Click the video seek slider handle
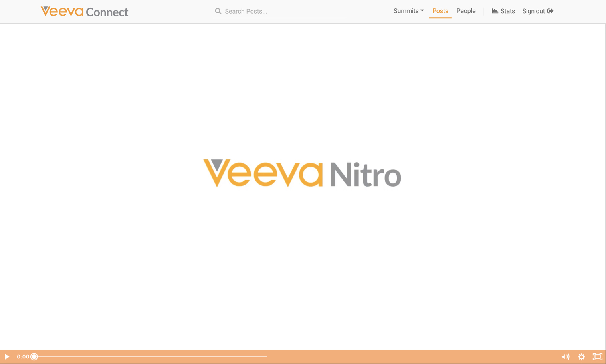This screenshot has width=606, height=364. tap(34, 357)
